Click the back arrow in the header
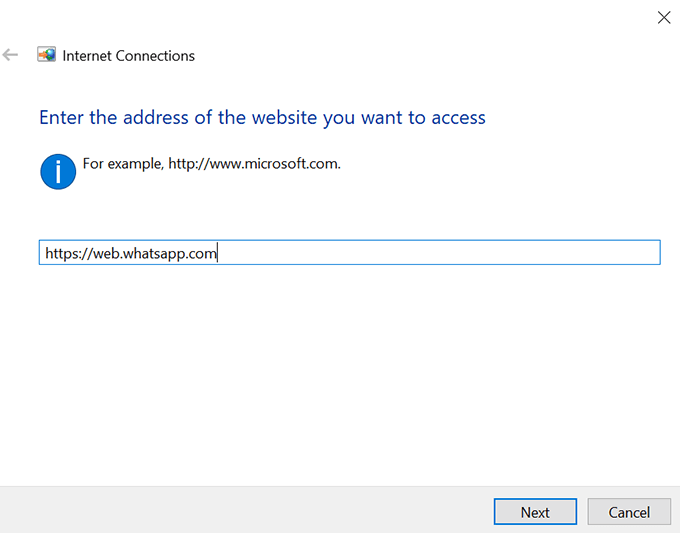 pyautogui.click(x=11, y=55)
